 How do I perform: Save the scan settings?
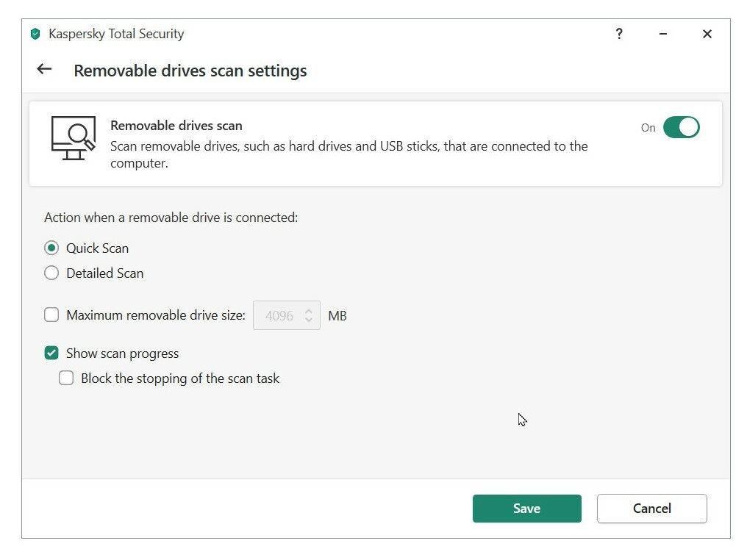[x=526, y=509]
